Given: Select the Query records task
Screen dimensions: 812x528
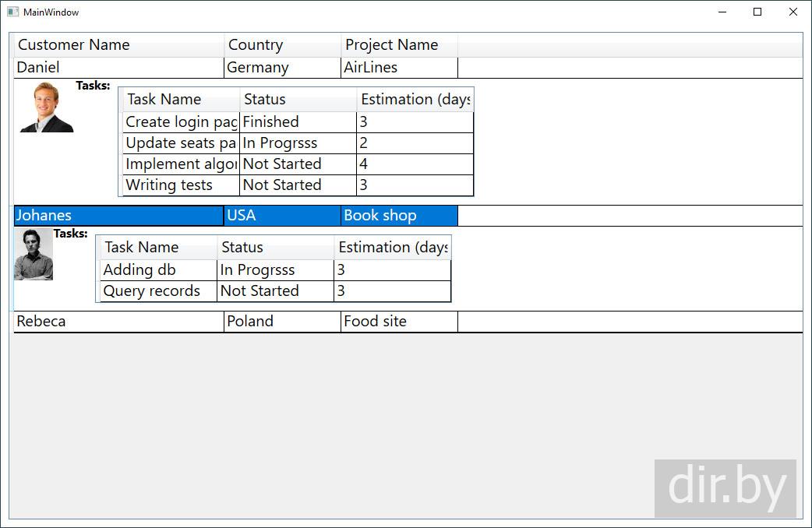Looking at the screenshot, I should coord(158,291).
